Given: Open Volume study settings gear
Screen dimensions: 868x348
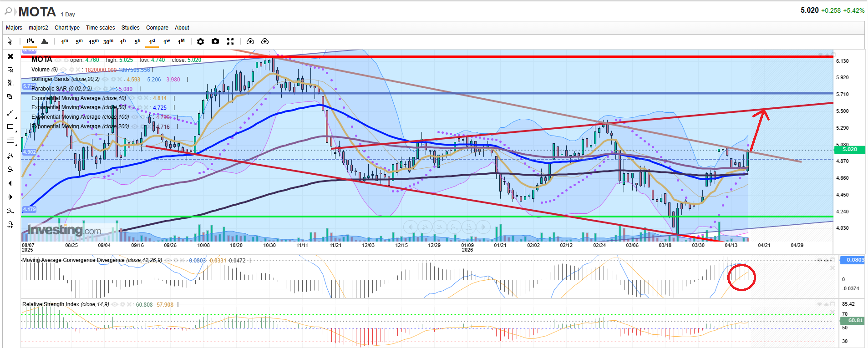Looking at the screenshot, I should (71, 70).
